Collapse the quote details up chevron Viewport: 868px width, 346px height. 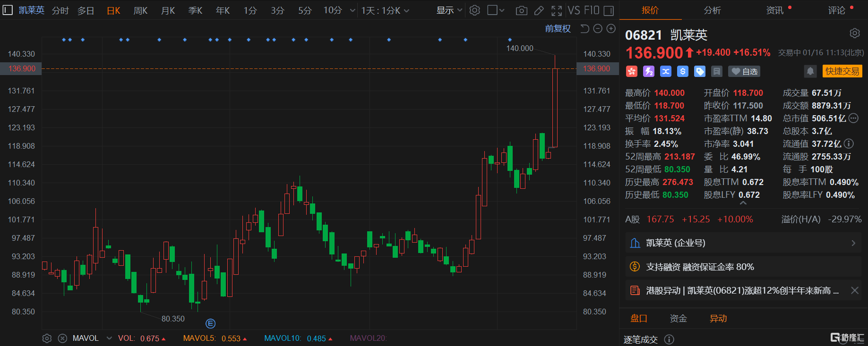tap(743, 203)
